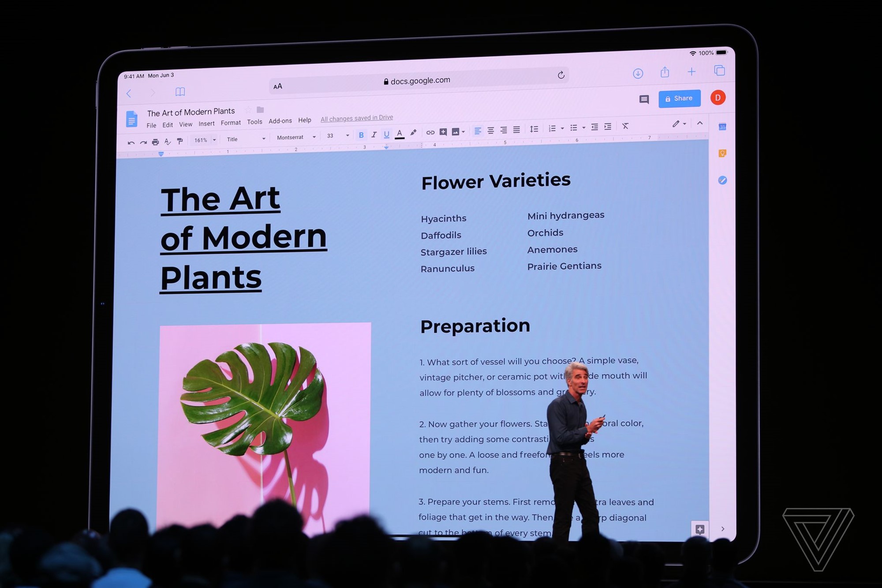Open the comment history icon

(644, 99)
